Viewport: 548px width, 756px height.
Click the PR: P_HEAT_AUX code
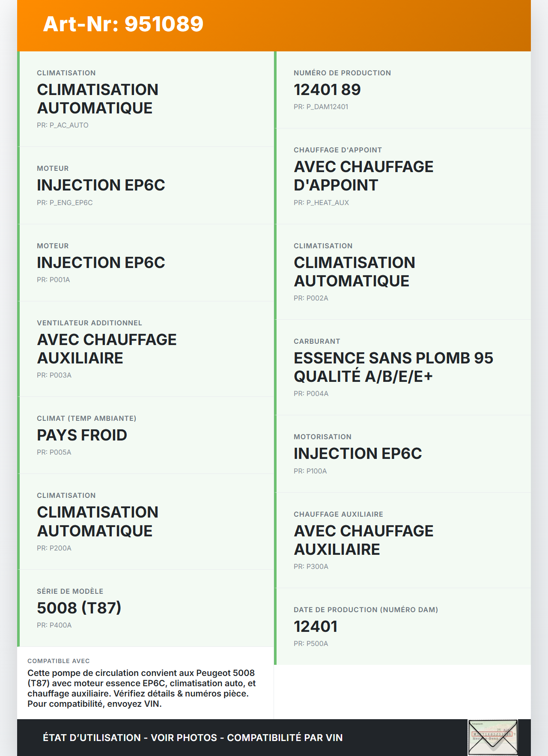(321, 202)
